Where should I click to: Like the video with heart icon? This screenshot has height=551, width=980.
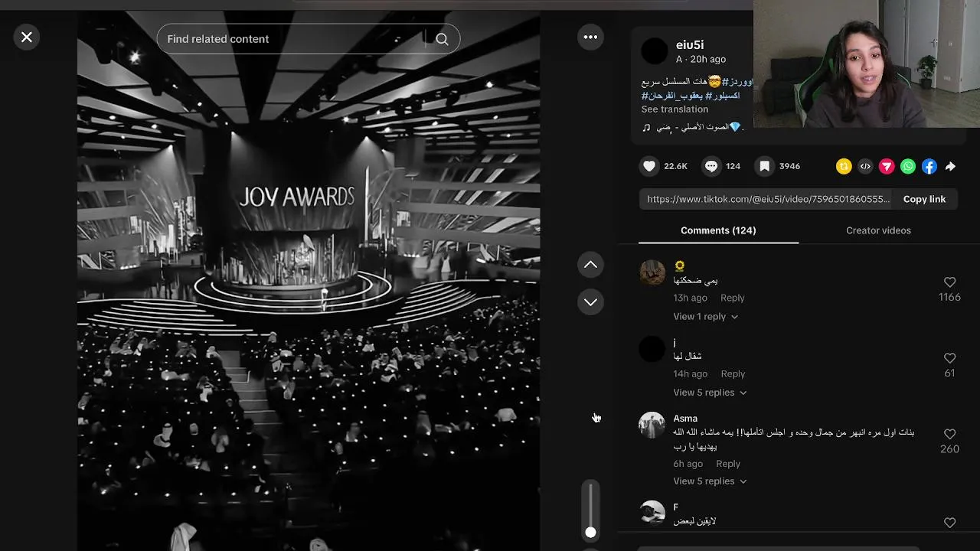pyautogui.click(x=649, y=166)
